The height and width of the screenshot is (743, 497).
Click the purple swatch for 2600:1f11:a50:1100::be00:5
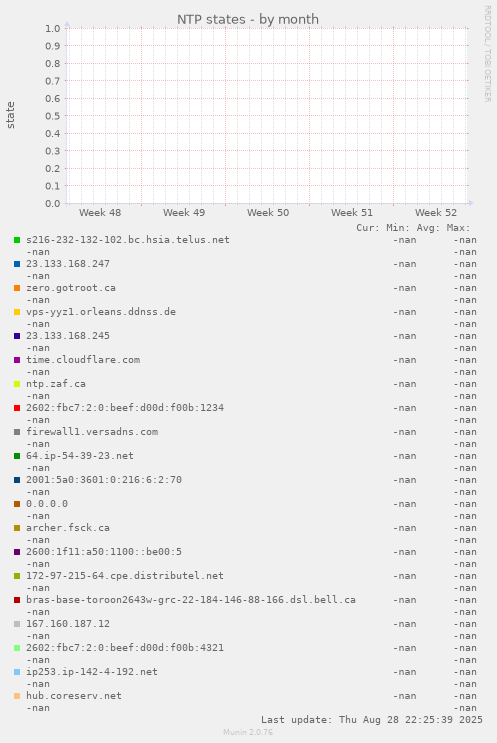[17, 552]
